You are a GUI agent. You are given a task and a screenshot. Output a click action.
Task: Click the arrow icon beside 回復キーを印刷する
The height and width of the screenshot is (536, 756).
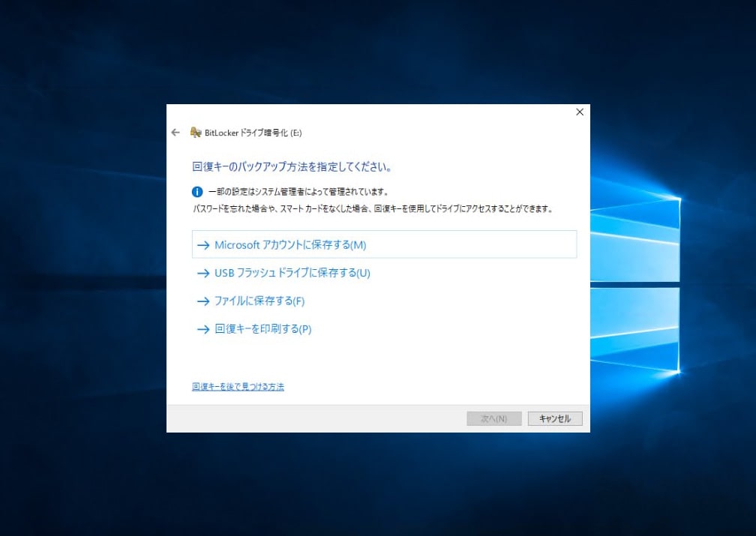(202, 329)
